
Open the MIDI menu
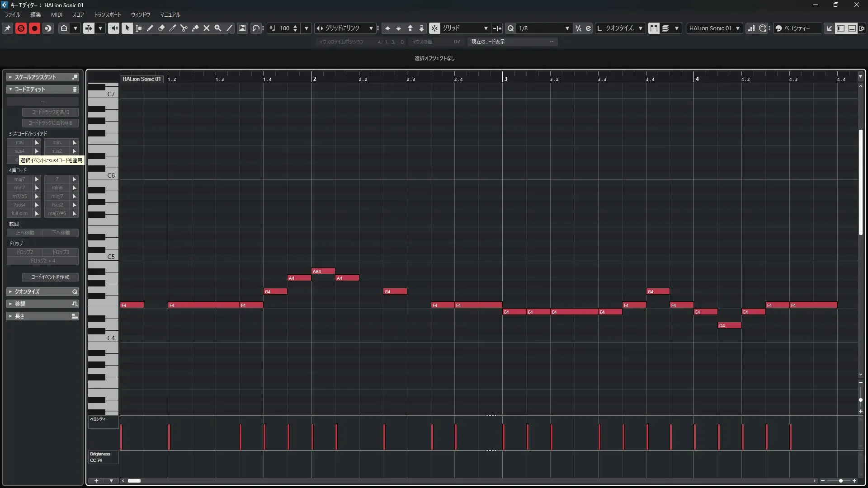57,14
